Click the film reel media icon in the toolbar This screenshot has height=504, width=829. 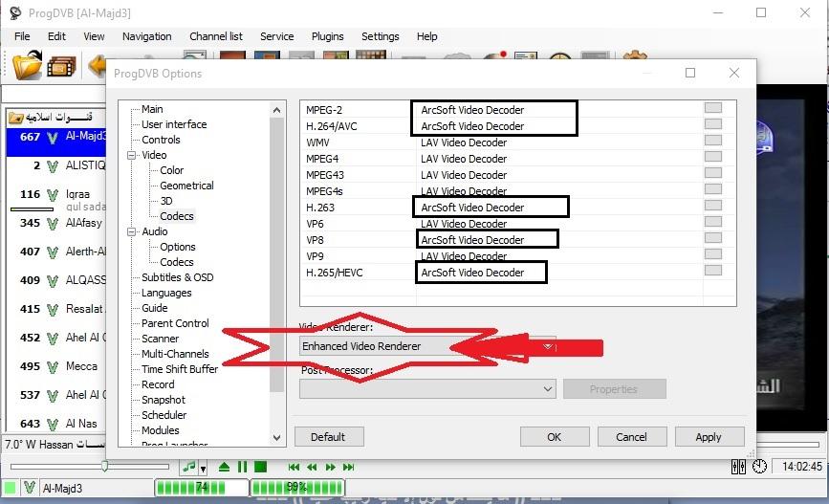(x=61, y=67)
